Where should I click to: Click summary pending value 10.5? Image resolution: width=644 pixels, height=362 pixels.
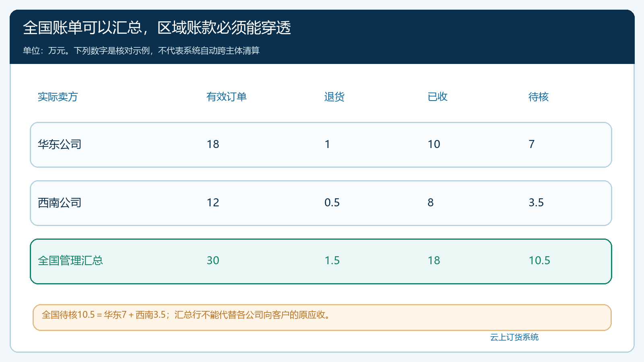[x=539, y=261]
